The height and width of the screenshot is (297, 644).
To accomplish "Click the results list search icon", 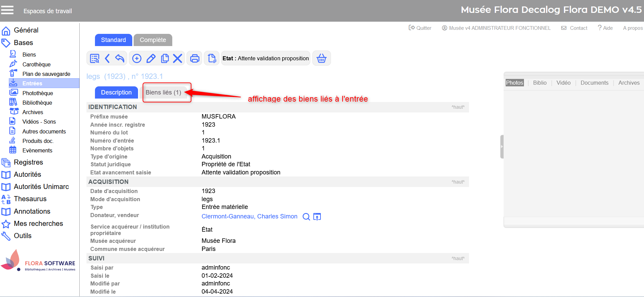I will [94, 59].
